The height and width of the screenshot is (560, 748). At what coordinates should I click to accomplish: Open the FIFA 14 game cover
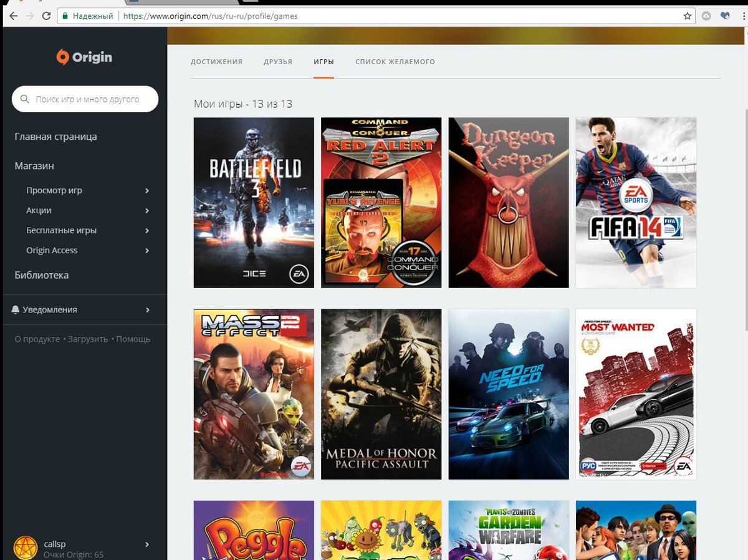(636, 203)
